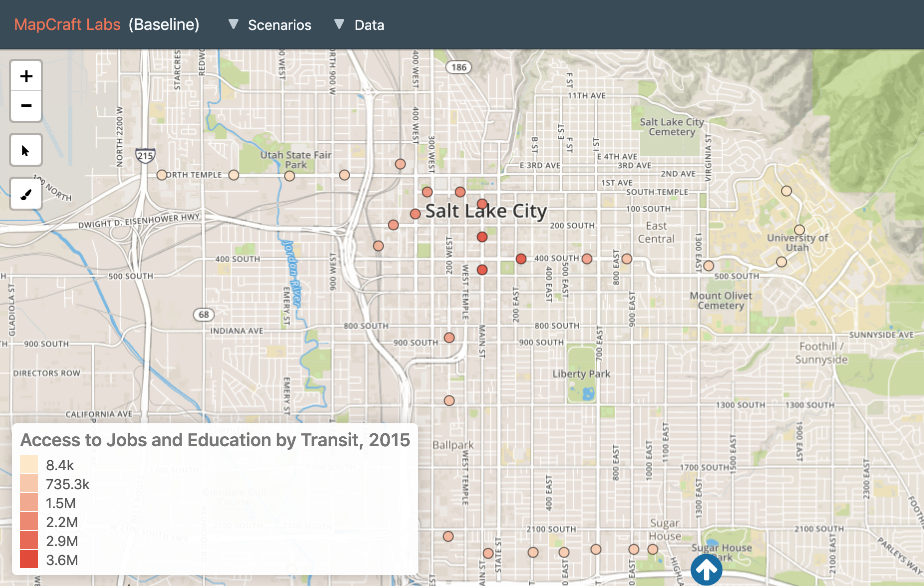Click the transit stop below Utah State Fair Park
924x586 pixels.
pos(289,176)
